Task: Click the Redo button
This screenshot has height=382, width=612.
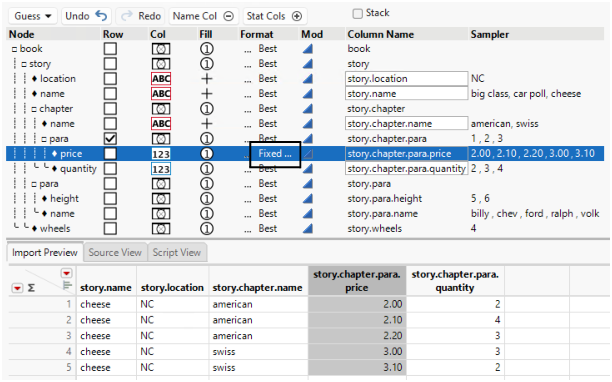Action: click(x=141, y=16)
